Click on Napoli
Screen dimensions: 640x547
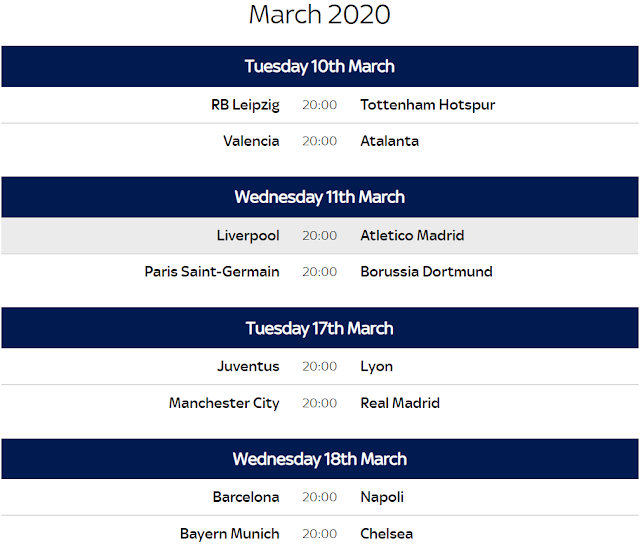(382, 497)
